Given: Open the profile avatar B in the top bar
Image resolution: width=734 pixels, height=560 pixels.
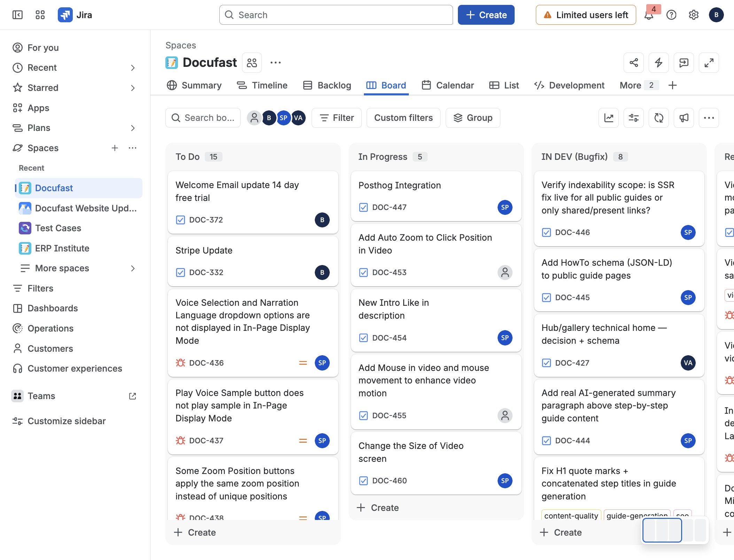Looking at the screenshot, I should tap(716, 15).
